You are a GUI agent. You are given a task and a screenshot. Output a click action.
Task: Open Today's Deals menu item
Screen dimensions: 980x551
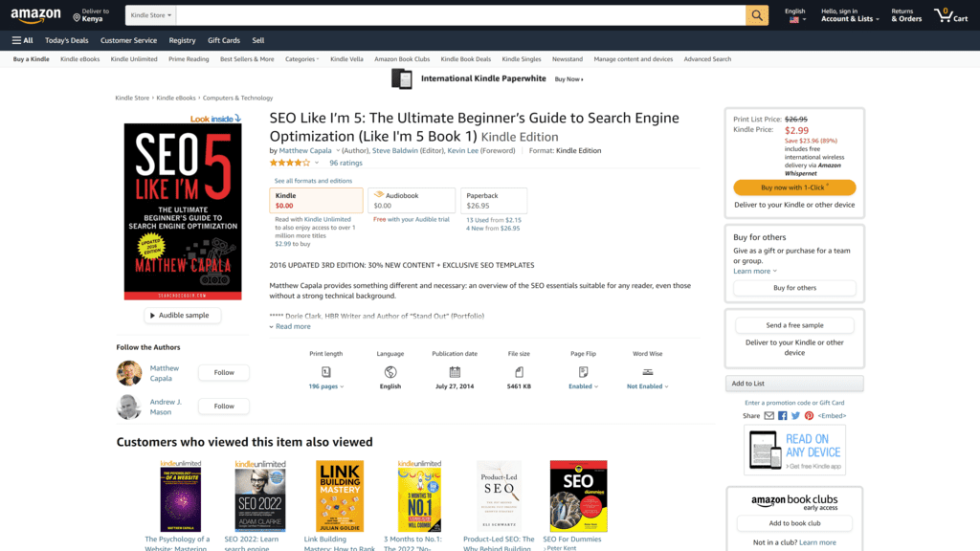[x=66, y=40]
